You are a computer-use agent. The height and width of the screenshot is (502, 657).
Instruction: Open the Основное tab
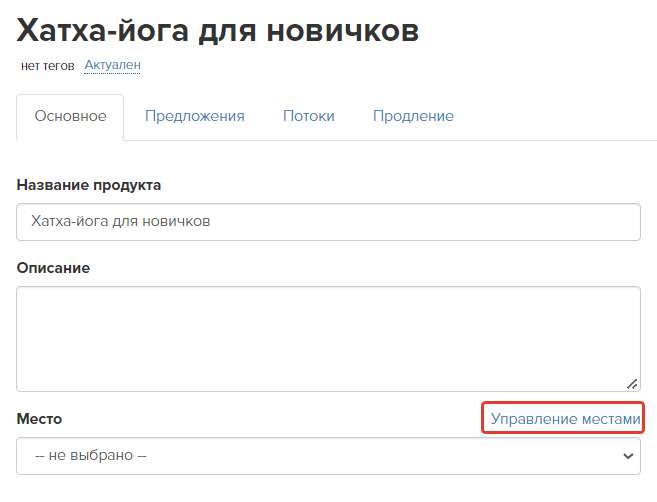click(x=70, y=116)
